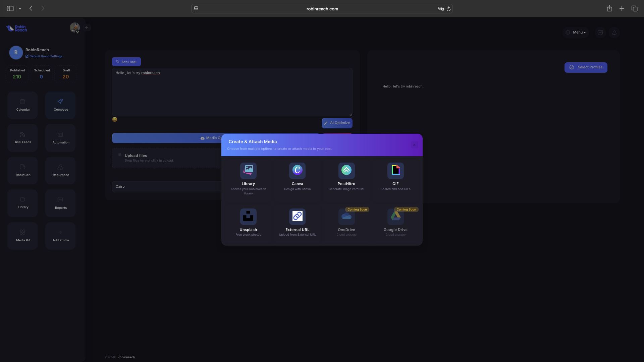The height and width of the screenshot is (362, 644).
Task: Open the notifications bell icon
Action: tap(614, 33)
